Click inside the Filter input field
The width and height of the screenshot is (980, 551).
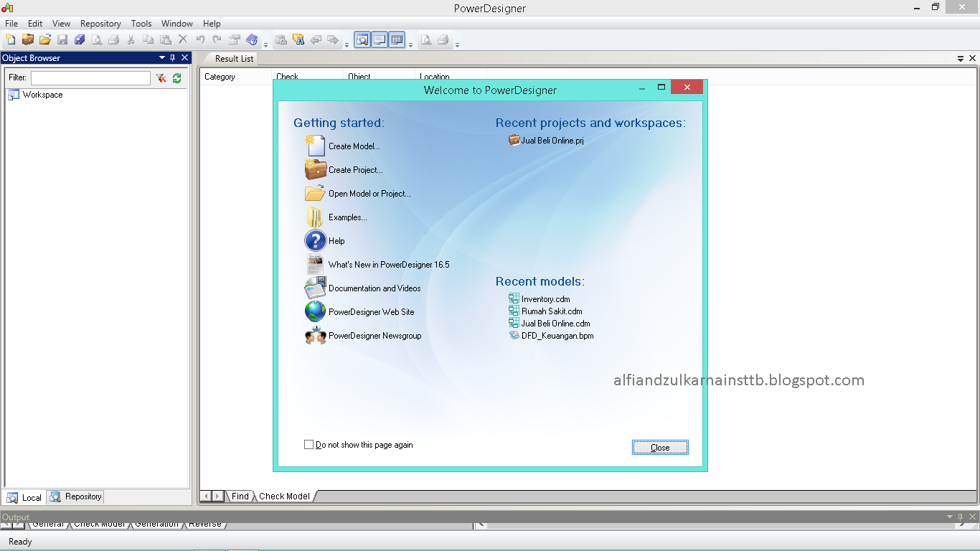click(x=90, y=77)
